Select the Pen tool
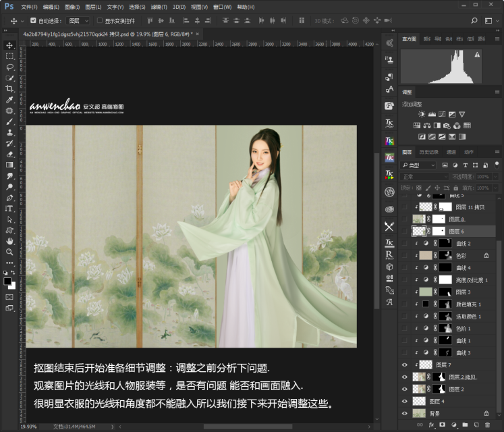Viewport: 504px width, 432px height. click(9, 198)
